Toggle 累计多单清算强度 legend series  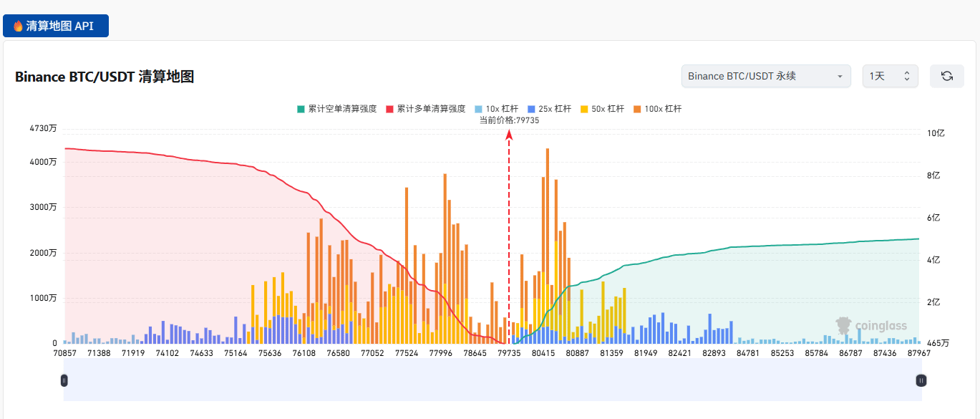425,109
